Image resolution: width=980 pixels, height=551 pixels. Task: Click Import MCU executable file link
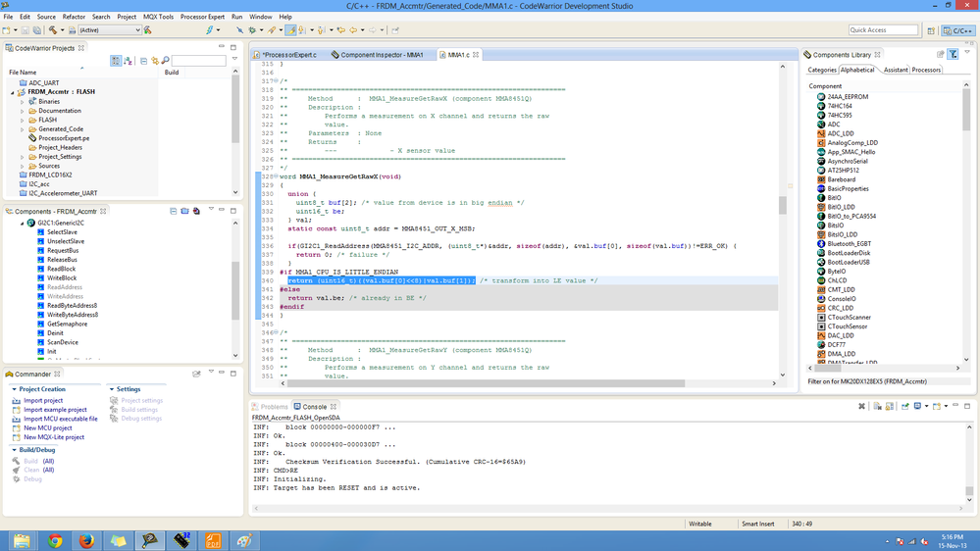click(61, 419)
